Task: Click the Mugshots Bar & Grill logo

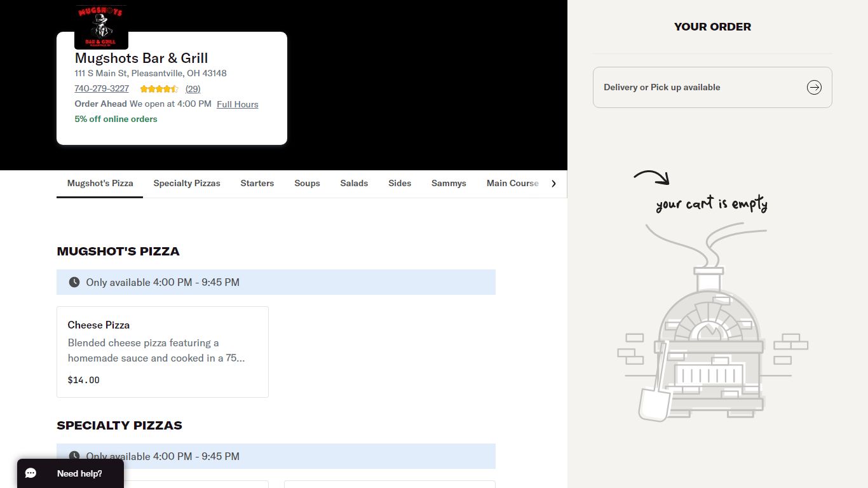Action: click(101, 27)
